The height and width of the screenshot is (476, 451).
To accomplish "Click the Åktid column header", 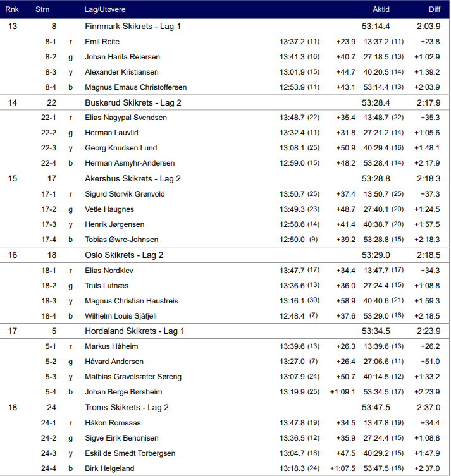I will point(381,10).
